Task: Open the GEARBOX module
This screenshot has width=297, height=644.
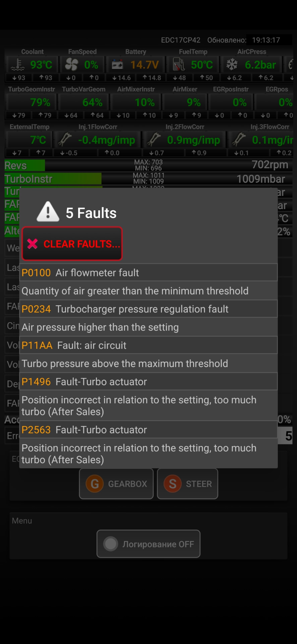Action: point(116,484)
